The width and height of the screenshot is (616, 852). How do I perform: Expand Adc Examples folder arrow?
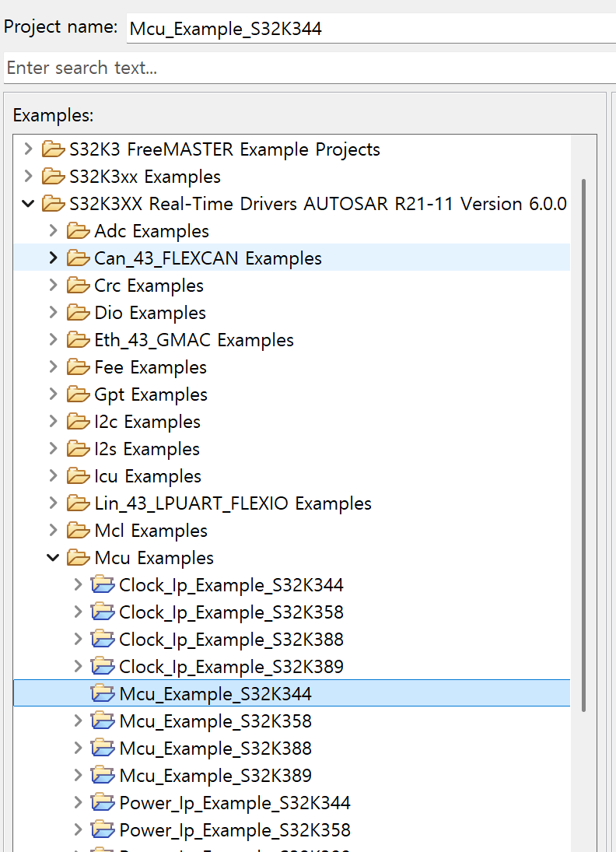tap(53, 231)
